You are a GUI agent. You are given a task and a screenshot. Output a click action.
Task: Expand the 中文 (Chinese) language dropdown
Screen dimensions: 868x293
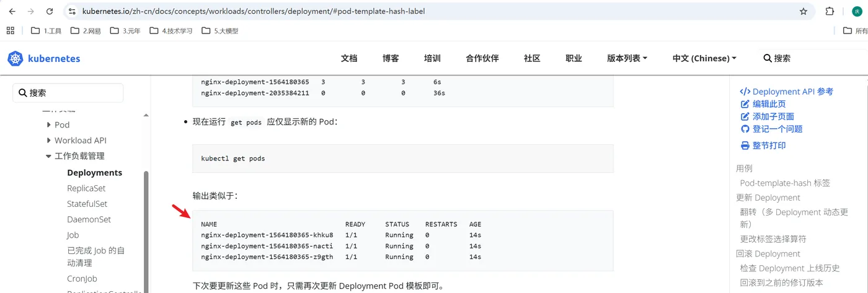(704, 58)
